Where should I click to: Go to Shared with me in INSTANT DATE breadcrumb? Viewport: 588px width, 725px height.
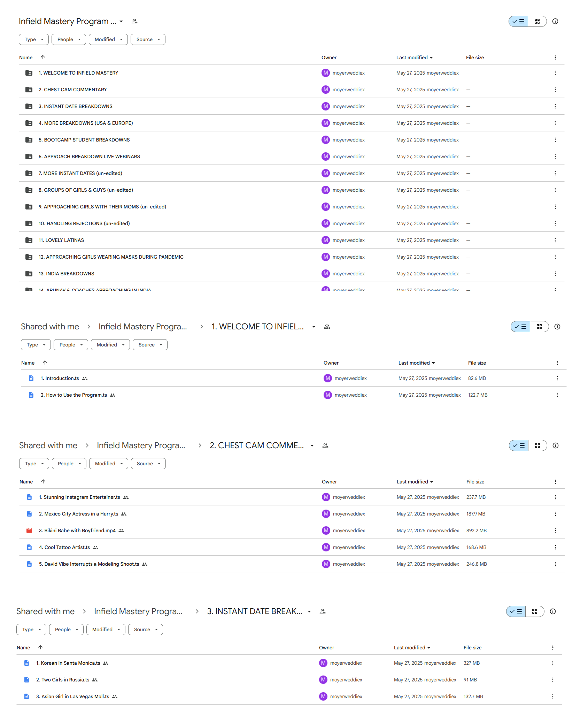point(45,611)
